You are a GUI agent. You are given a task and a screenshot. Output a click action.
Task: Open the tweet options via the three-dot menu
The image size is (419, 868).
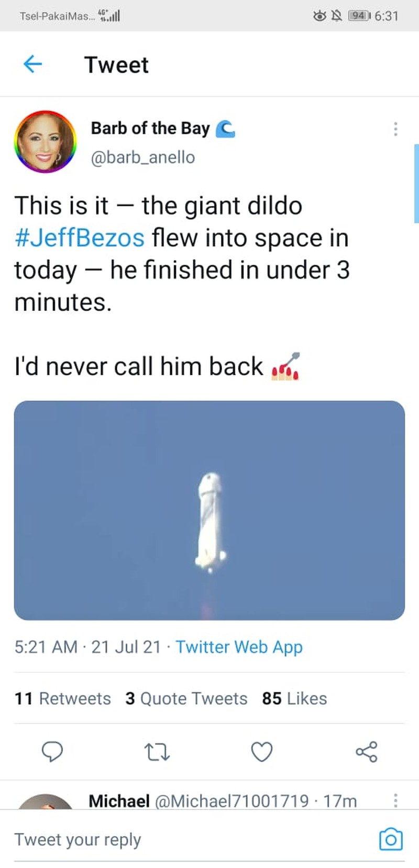[x=395, y=130]
